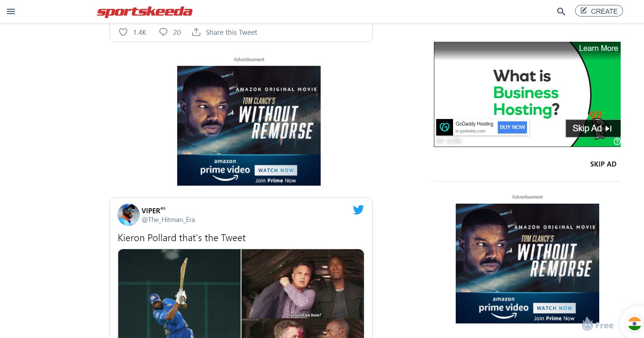Screen dimensions: 644x338
Task: Click Join Prime Now in the center ad
Action: click(x=276, y=181)
